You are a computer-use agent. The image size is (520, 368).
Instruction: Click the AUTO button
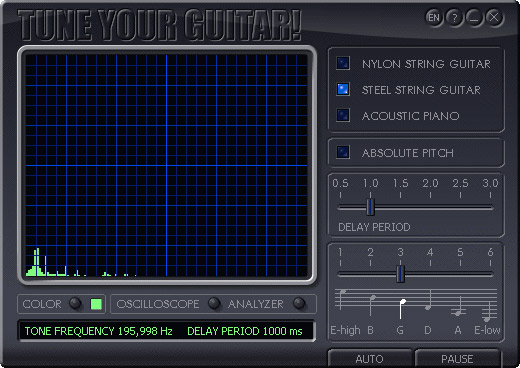(x=369, y=359)
